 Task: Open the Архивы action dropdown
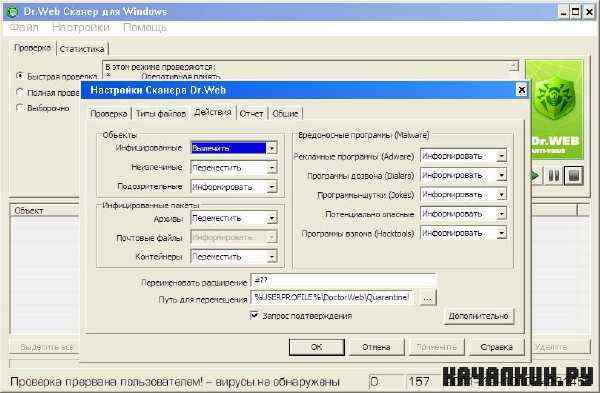coord(271,218)
